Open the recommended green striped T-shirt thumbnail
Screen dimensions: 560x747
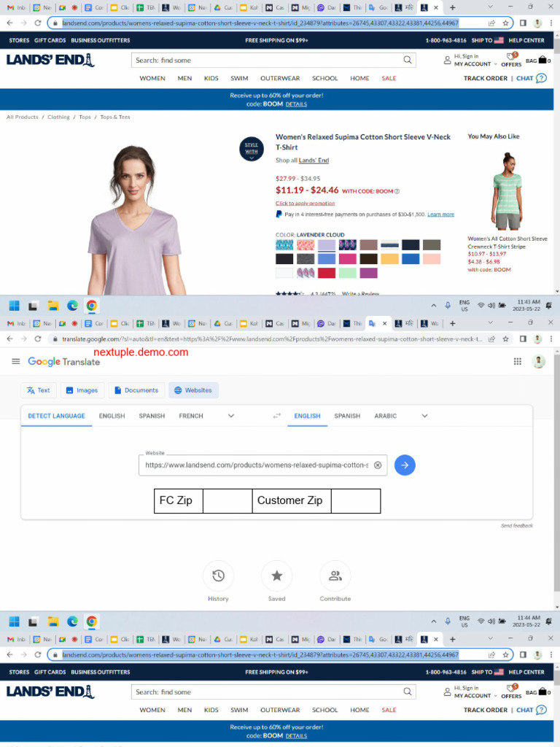click(507, 192)
